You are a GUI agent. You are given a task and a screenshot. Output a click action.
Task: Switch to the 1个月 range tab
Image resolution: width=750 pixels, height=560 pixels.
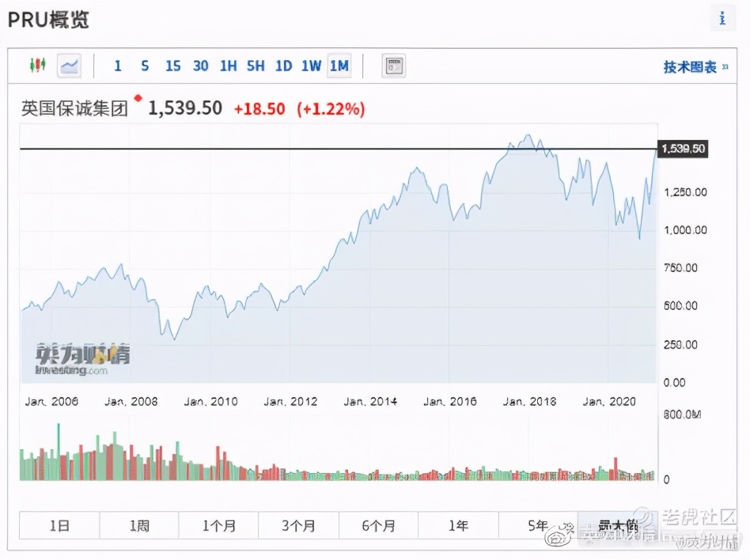click(218, 525)
